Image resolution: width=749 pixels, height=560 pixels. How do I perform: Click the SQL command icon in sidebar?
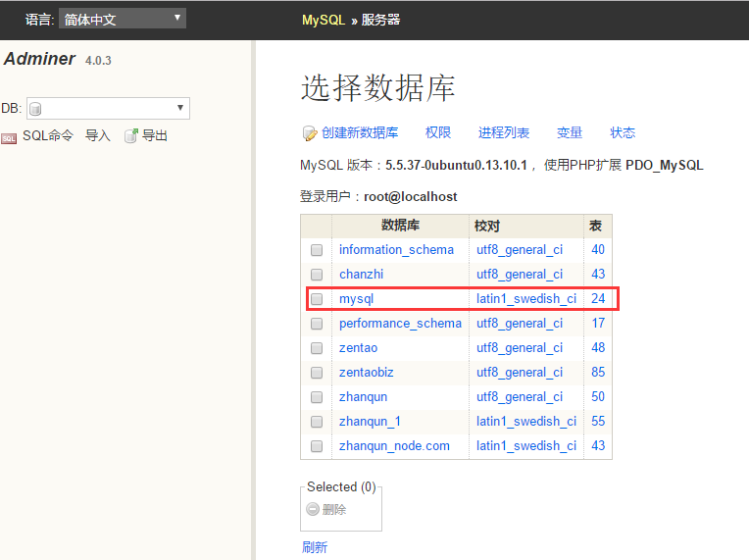9,137
